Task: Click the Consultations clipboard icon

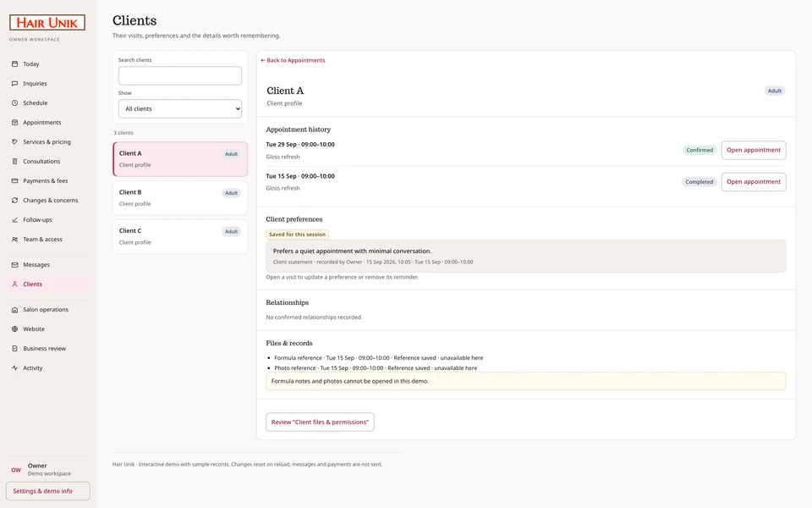Action: (14, 161)
